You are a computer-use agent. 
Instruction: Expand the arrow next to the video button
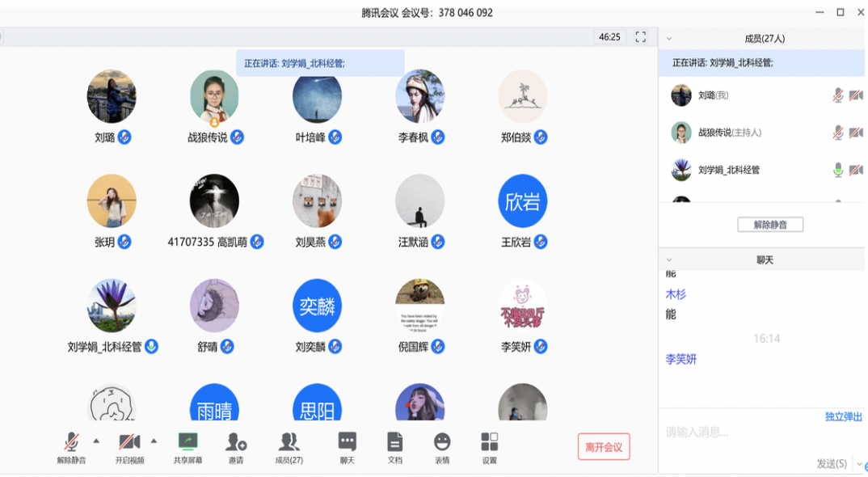pos(154,441)
